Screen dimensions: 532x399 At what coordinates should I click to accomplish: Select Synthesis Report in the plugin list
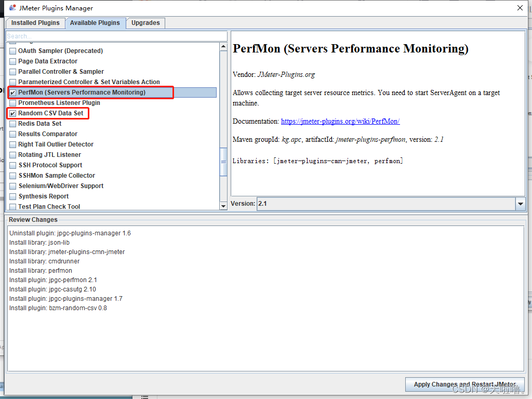tap(113, 196)
